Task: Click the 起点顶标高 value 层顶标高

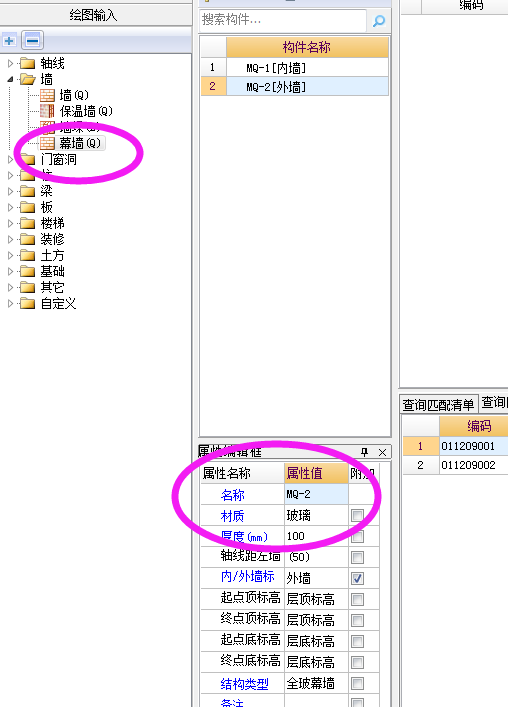Action: [x=316, y=599]
